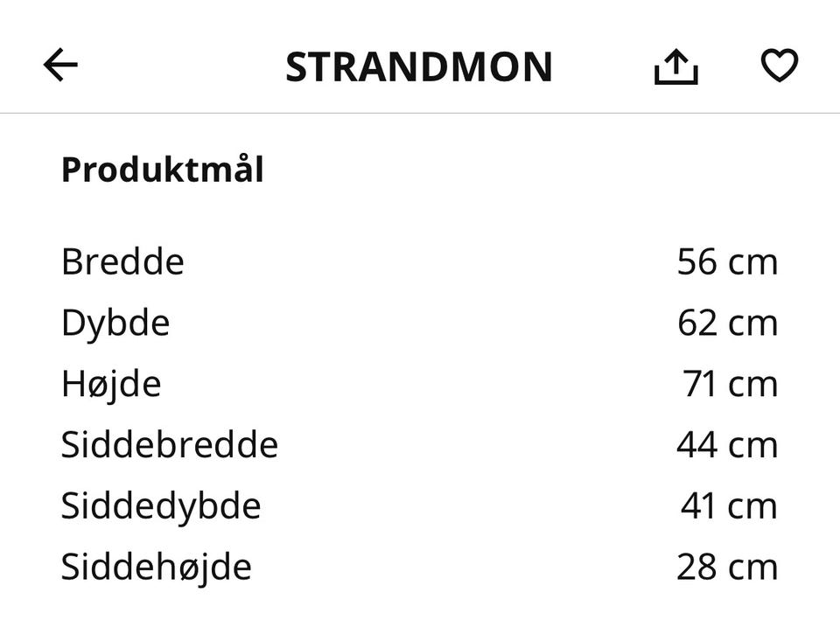Screen dimensions: 840x634
Task: Tap the 62 cm depth value
Action: pos(727,323)
